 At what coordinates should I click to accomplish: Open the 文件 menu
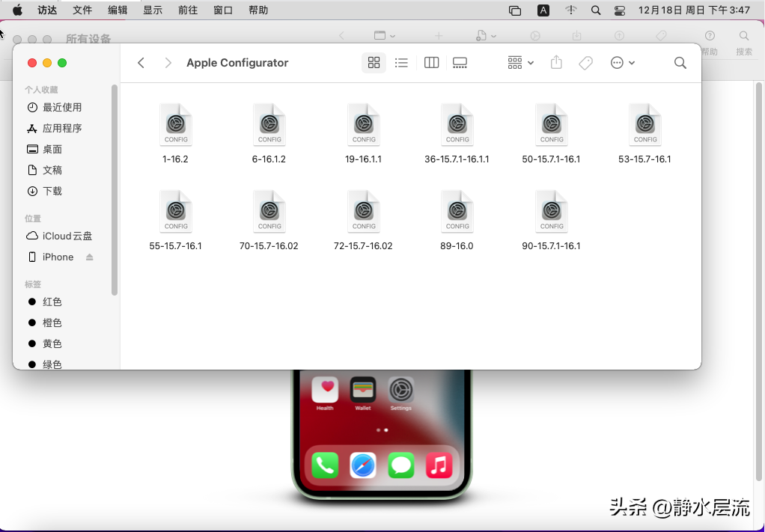(x=82, y=10)
